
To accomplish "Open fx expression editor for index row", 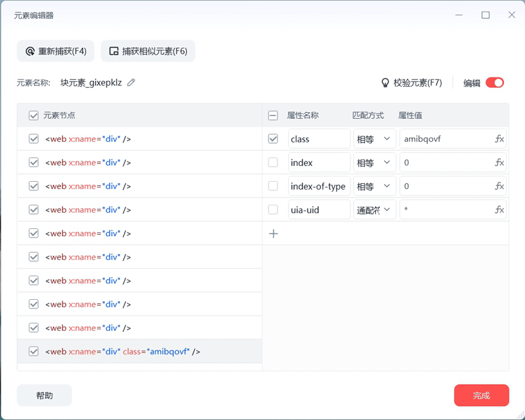I will pyautogui.click(x=499, y=163).
